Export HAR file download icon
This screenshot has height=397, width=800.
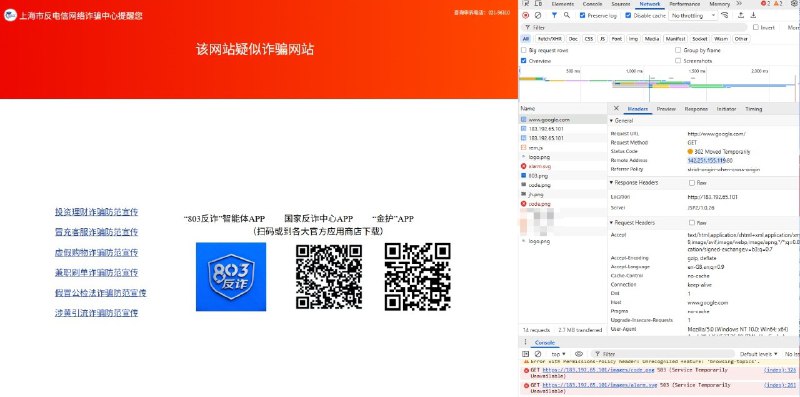click(753, 15)
